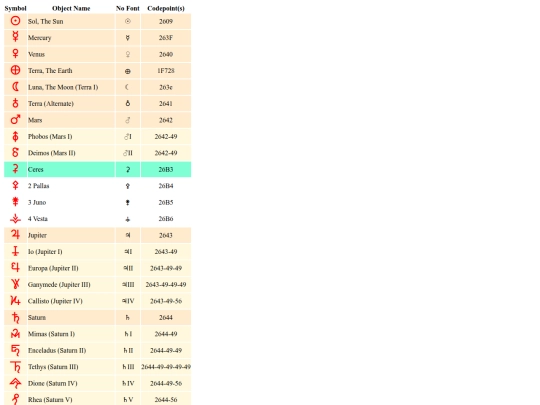Click the red Ganymede symbol
The width and height of the screenshot is (540, 405).
point(15,284)
